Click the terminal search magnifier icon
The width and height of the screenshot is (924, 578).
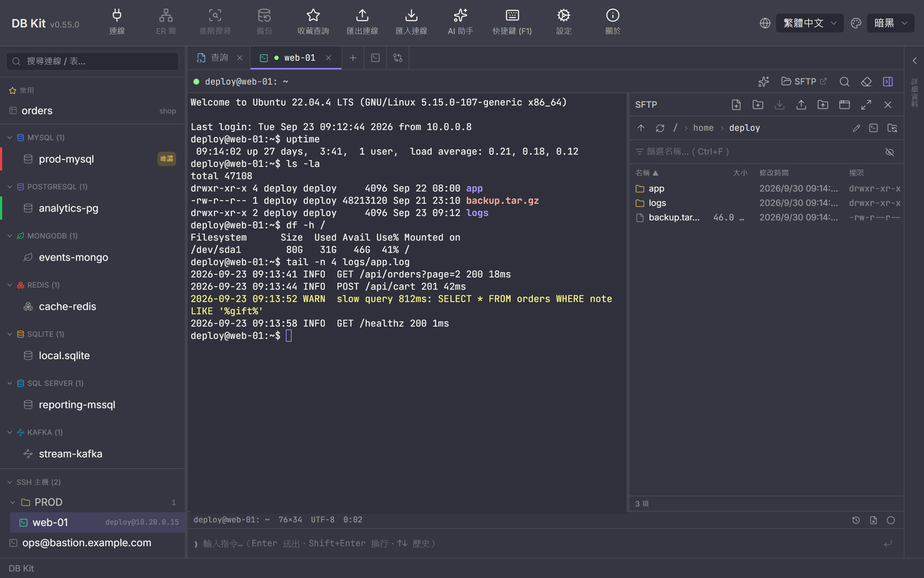coord(844,81)
